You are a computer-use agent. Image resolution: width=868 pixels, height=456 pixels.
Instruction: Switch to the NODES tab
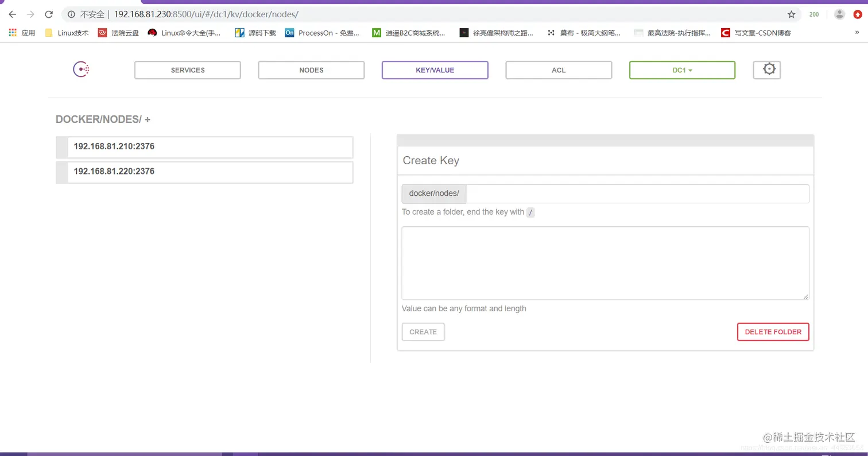311,70
